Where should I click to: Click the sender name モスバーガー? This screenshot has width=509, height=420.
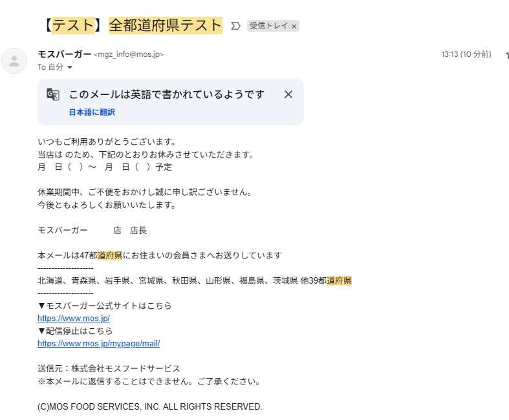pyautogui.click(x=64, y=54)
